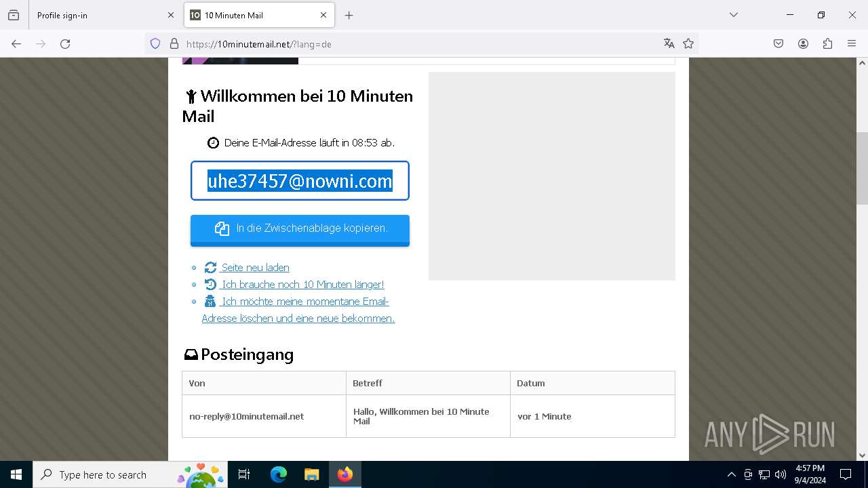View site security padlock information
Screen dimensions: 868x488
(x=174, y=43)
